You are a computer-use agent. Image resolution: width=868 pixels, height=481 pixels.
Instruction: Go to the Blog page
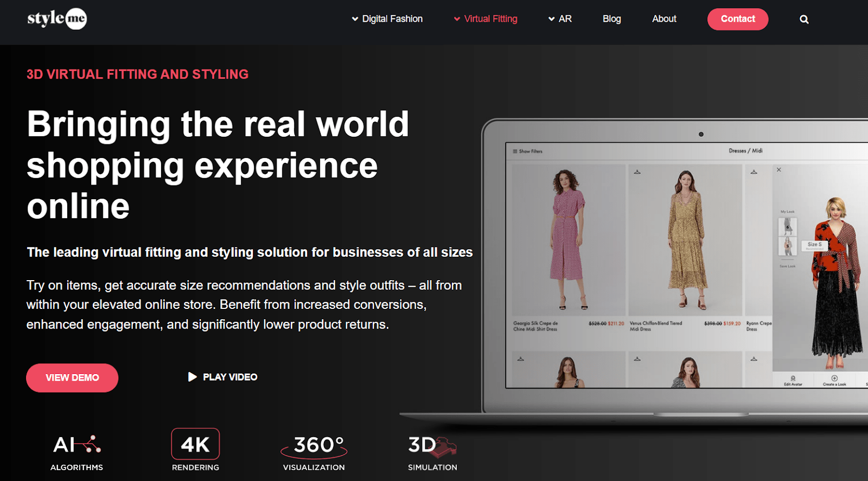(612, 19)
